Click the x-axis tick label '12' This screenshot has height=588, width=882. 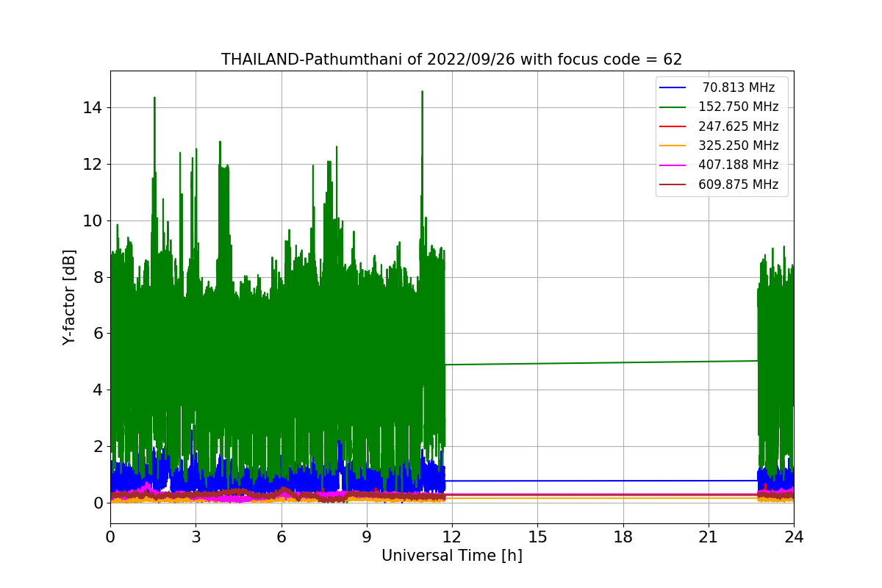(x=452, y=537)
